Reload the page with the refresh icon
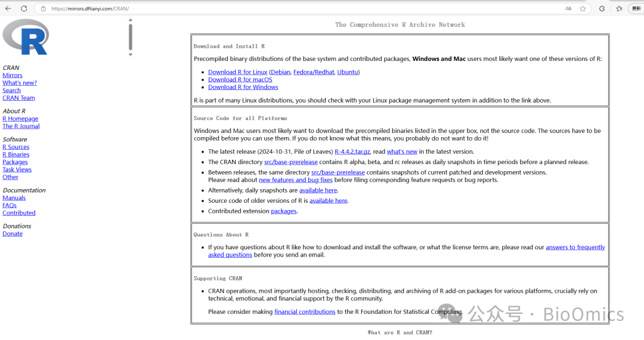Viewport: 644px width, 340px height. 24,8
